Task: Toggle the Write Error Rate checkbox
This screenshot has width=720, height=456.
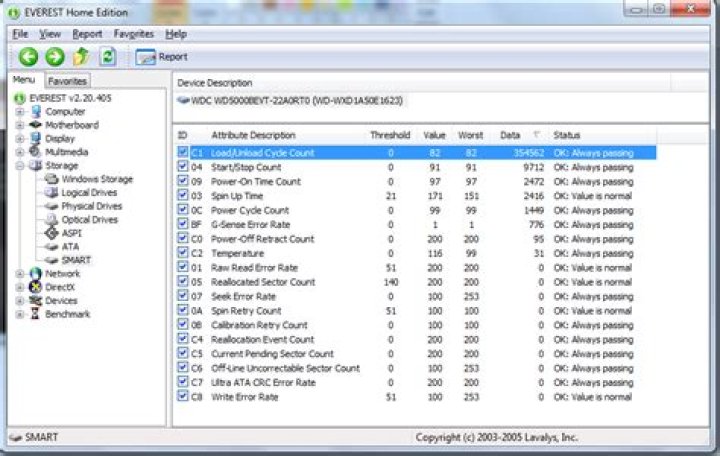Action: point(183,396)
